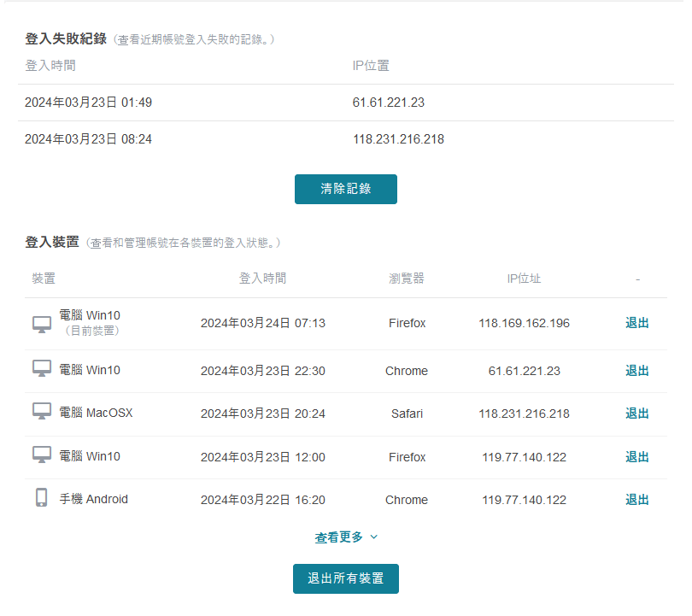This screenshot has width=692, height=616.
Task: Expand the 查看更多 device list
Action: point(346,537)
